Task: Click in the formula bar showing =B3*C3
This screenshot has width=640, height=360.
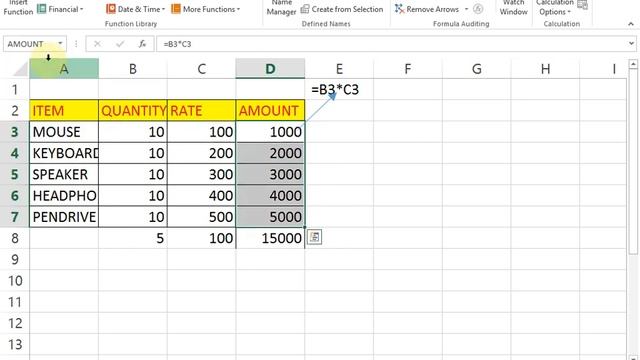Action: tap(391, 44)
